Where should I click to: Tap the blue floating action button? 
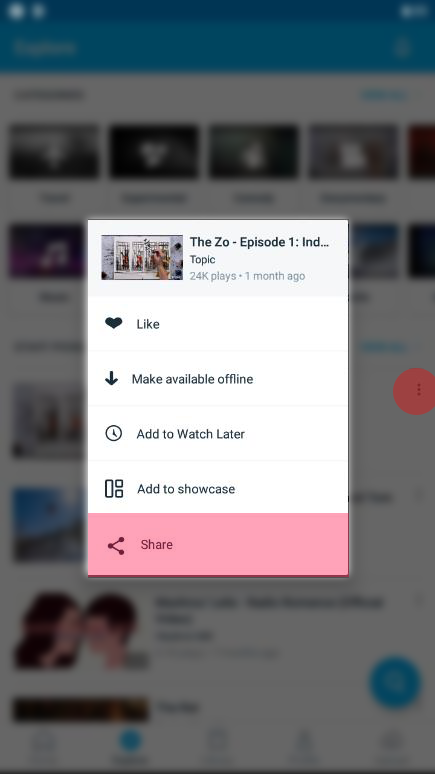395,682
